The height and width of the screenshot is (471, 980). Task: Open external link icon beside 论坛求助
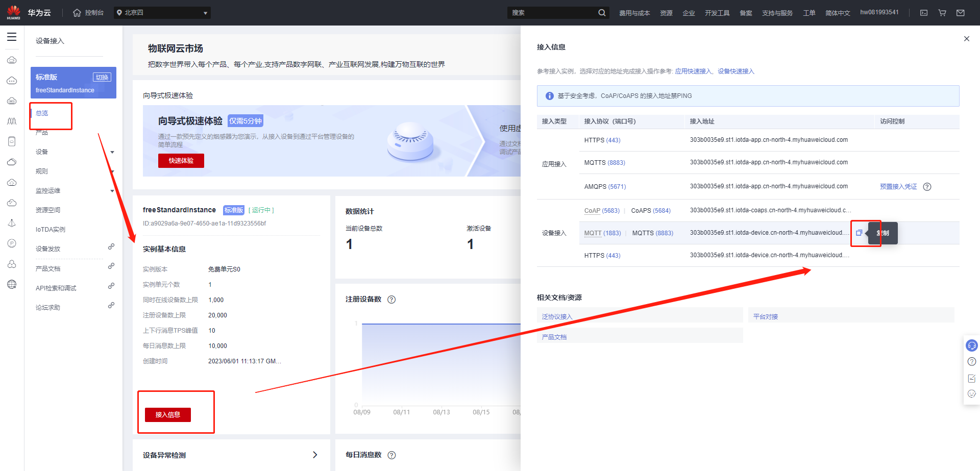[x=111, y=305]
